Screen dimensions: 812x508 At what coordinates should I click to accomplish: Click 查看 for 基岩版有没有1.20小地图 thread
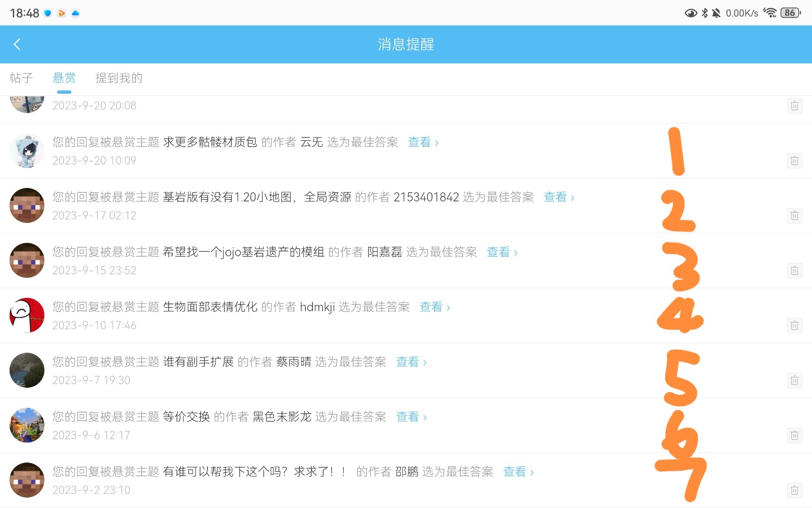pyautogui.click(x=559, y=197)
